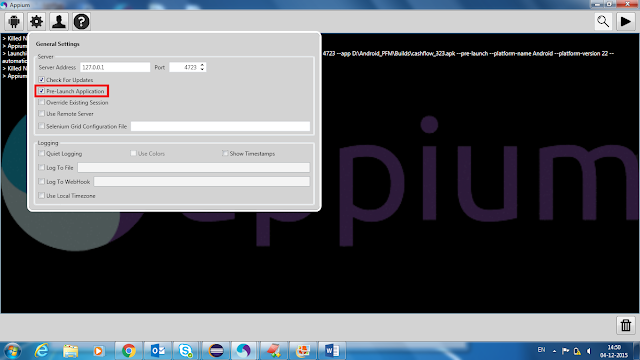Open the Paint taskbar icon

tap(273, 351)
